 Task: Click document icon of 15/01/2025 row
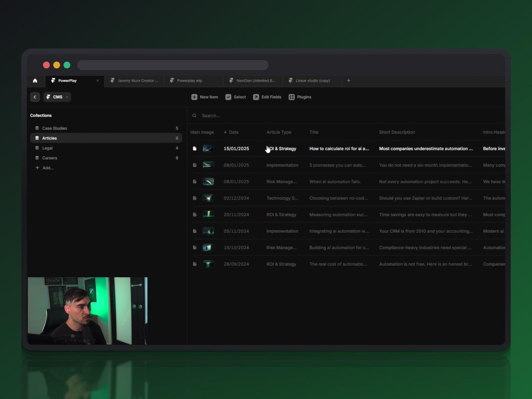(x=195, y=149)
